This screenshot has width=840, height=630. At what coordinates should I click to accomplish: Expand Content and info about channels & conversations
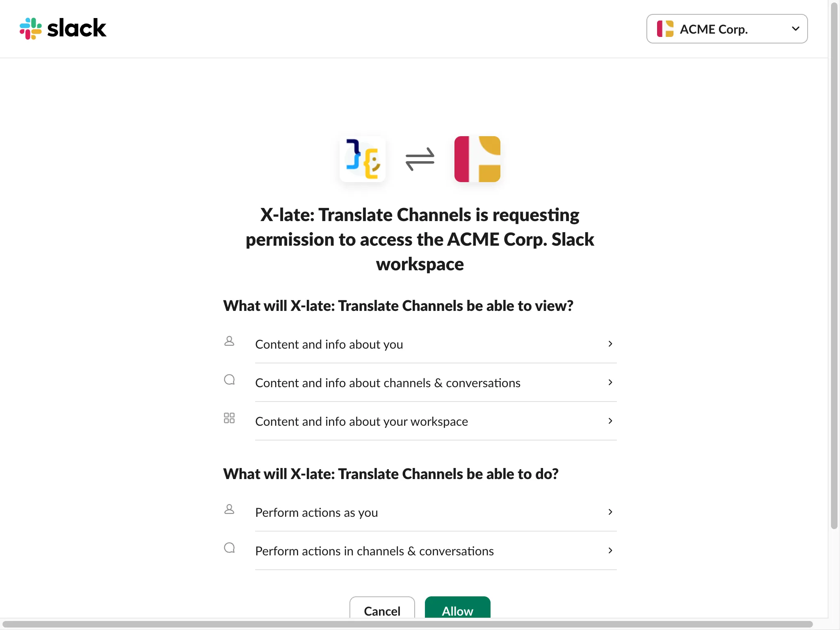(x=436, y=383)
